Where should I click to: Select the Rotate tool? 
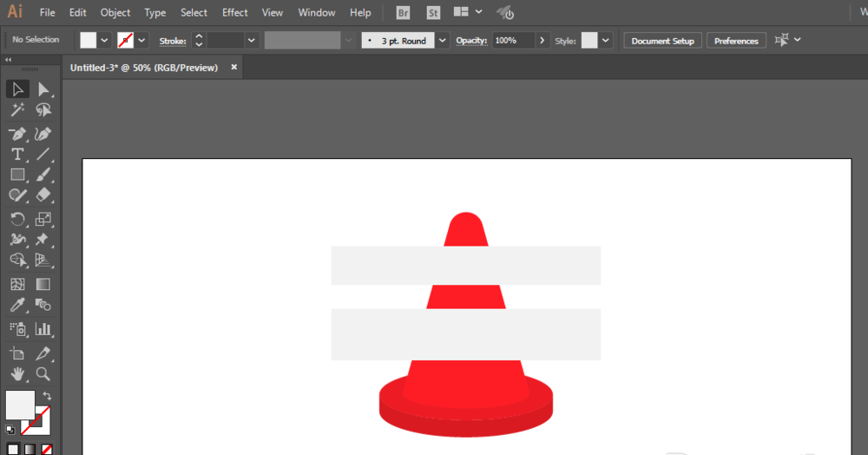click(x=17, y=219)
